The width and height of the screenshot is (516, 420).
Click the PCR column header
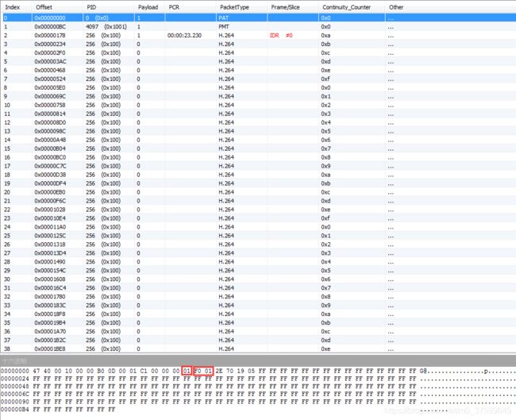(174, 7)
